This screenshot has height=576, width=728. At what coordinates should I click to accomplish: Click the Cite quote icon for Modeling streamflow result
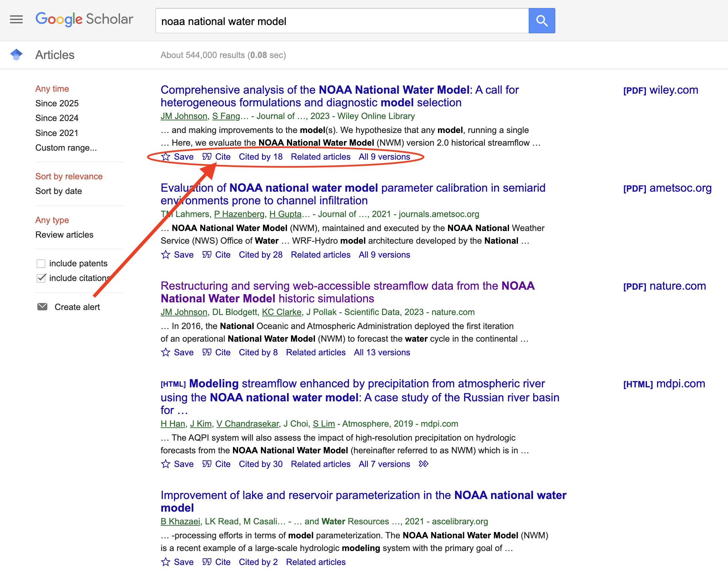pos(207,464)
